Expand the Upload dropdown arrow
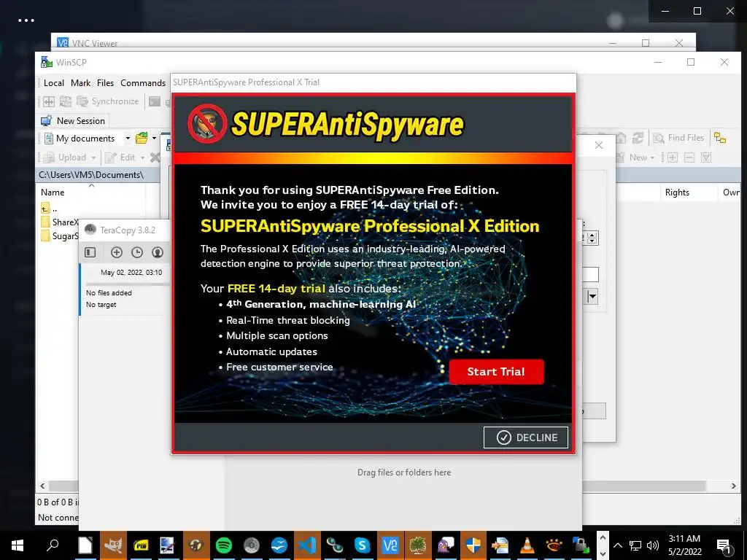 93,157
